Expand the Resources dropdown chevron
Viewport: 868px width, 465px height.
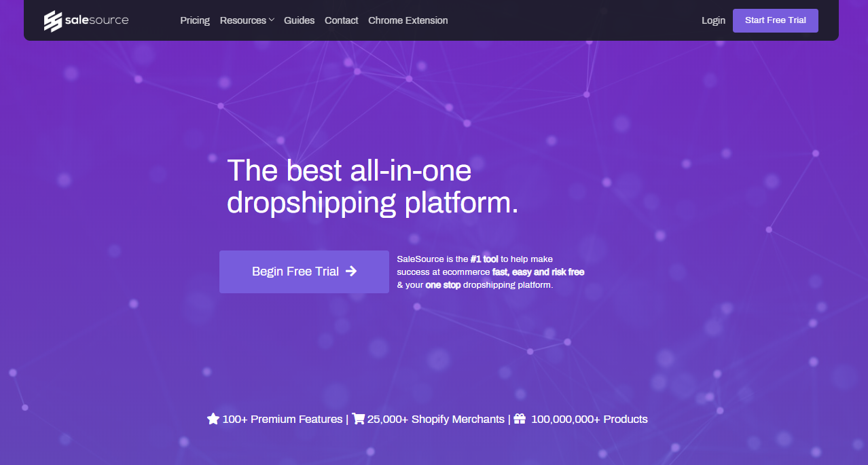pyautogui.click(x=271, y=20)
